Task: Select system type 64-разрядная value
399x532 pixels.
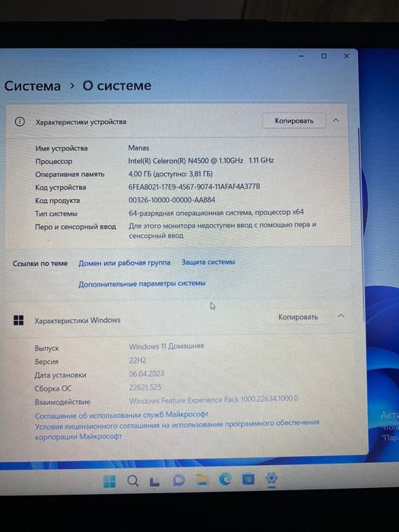Action: point(216,213)
